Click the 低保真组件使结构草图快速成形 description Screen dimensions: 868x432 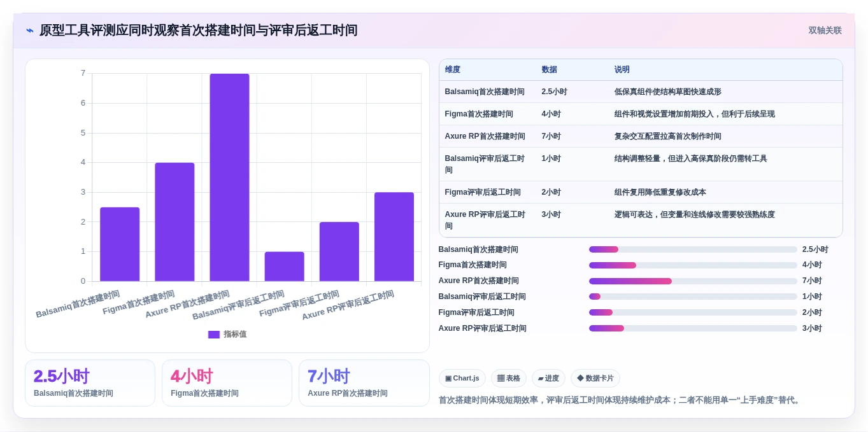pos(667,92)
